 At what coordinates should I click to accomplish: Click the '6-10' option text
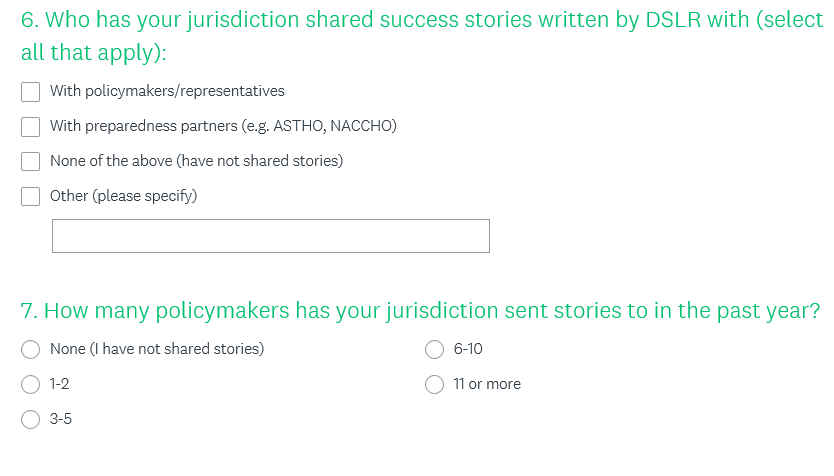468,349
